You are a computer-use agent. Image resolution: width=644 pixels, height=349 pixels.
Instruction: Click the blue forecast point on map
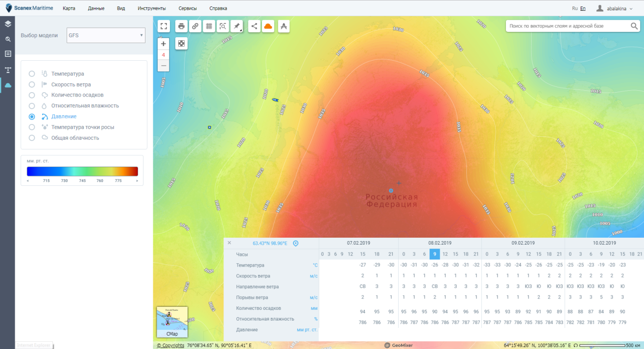click(x=391, y=190)
